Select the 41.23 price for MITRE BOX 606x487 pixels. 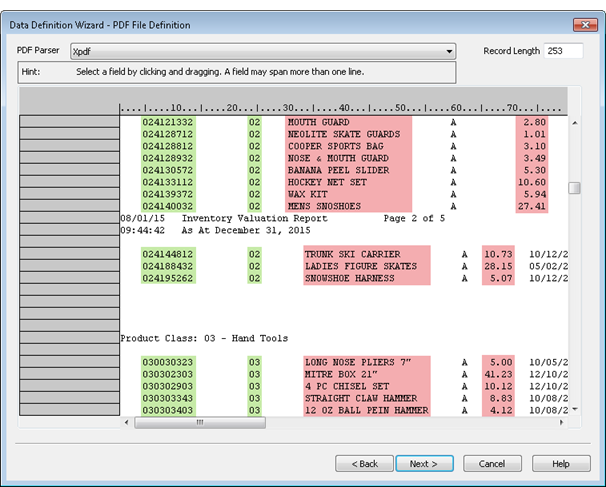click(x=498, y=374)
